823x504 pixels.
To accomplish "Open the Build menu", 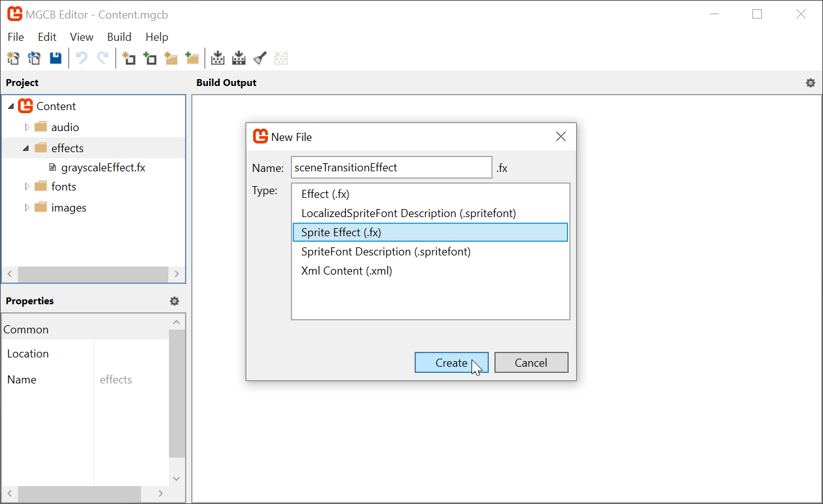I will coord(119,37).
